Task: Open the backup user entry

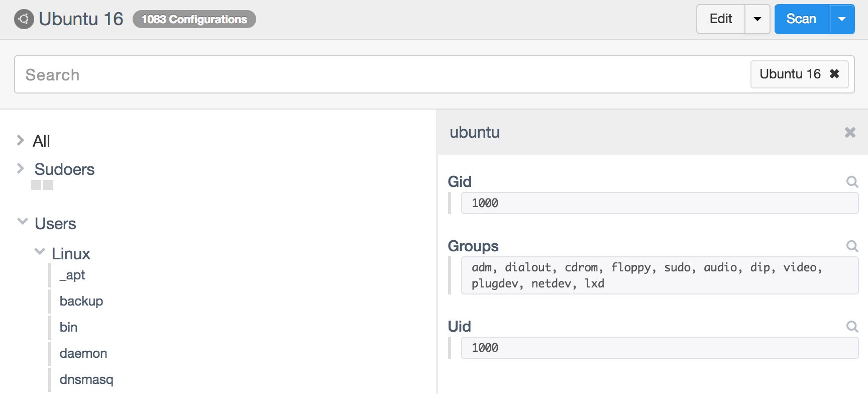Action: tap(81, 301)
